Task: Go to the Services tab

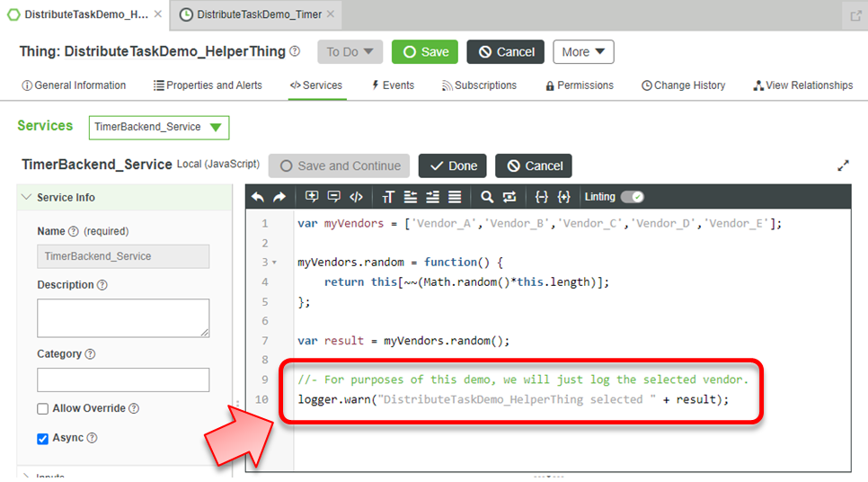Action: pos(316,85)
